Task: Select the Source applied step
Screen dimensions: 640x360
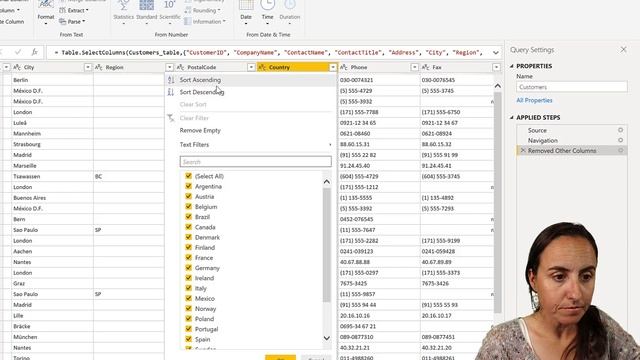Action: click(x=537, y=130)
